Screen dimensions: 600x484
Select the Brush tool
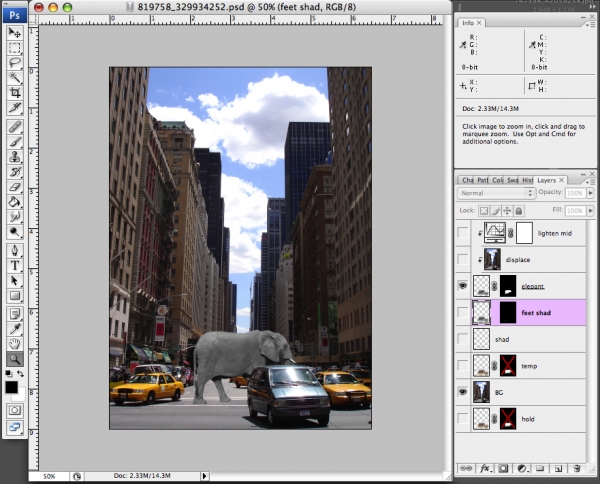15,142
